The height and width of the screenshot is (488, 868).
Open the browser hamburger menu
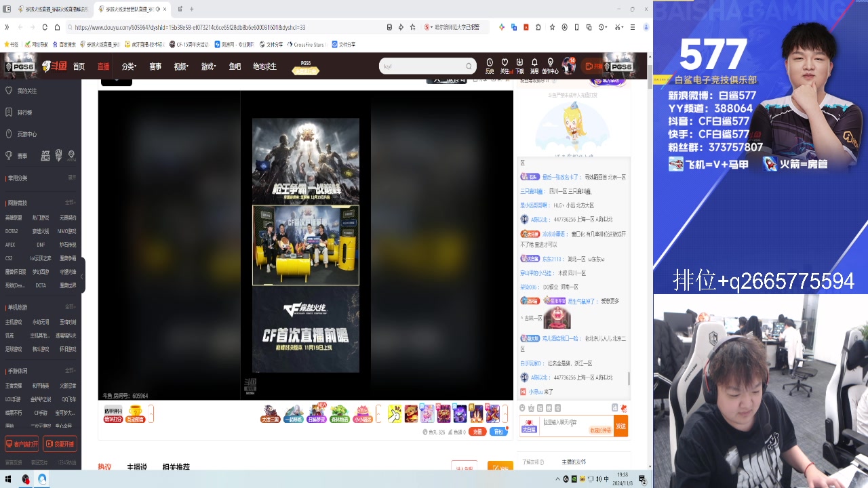pyautogui.click(x=633, y=27)
